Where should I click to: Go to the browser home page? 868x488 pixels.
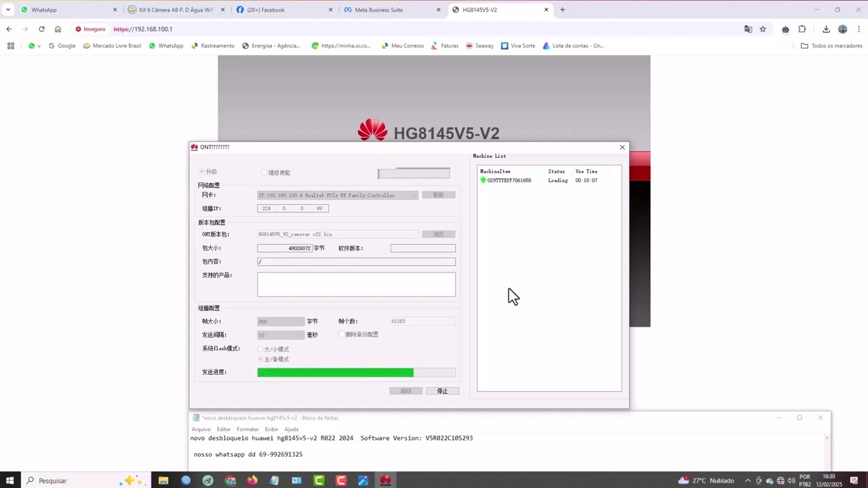(x=58, y=29)
